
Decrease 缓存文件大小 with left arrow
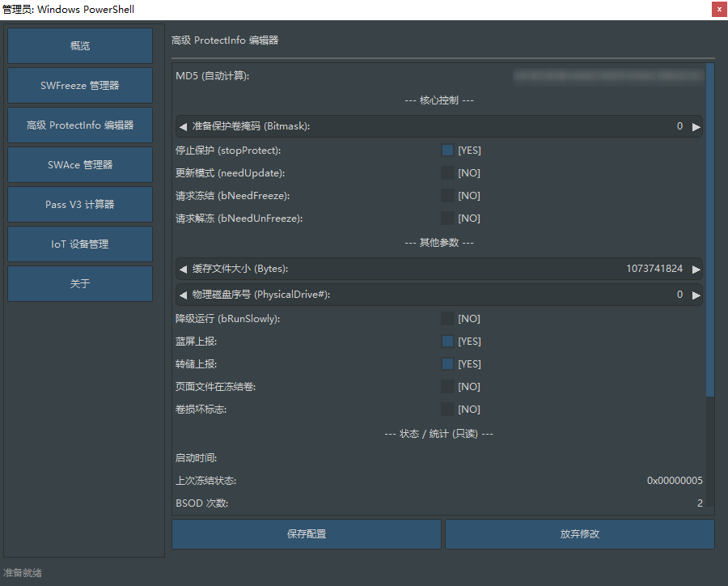click(x=184, y=269)
